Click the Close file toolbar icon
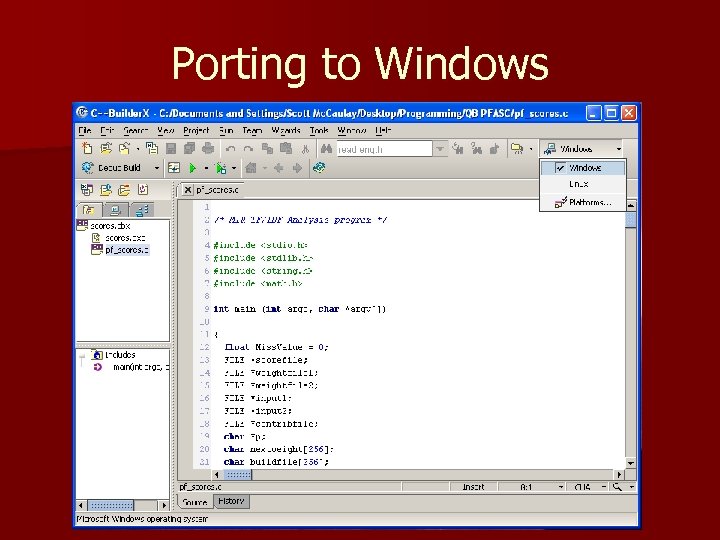The image size is (720, 540). point(152,148)
